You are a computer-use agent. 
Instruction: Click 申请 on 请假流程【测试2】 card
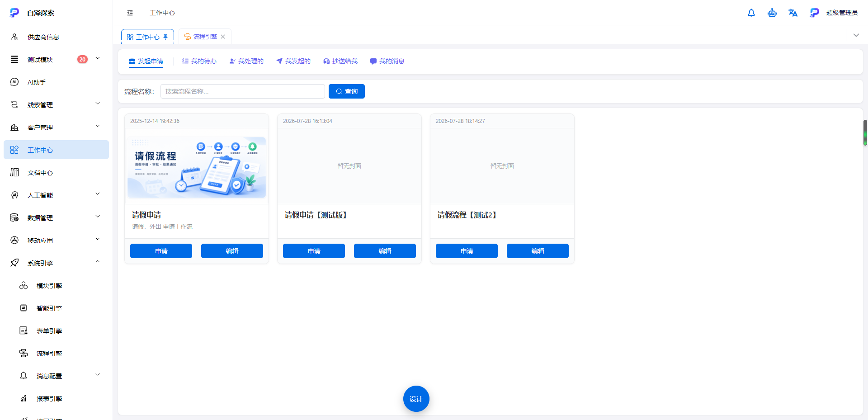click(467, 251)
